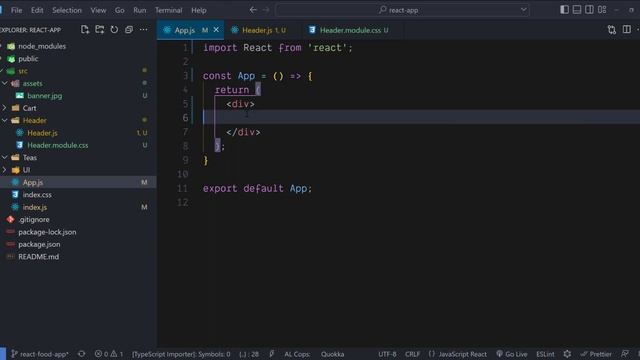Open changes via the compare icon

coord(611,30)
